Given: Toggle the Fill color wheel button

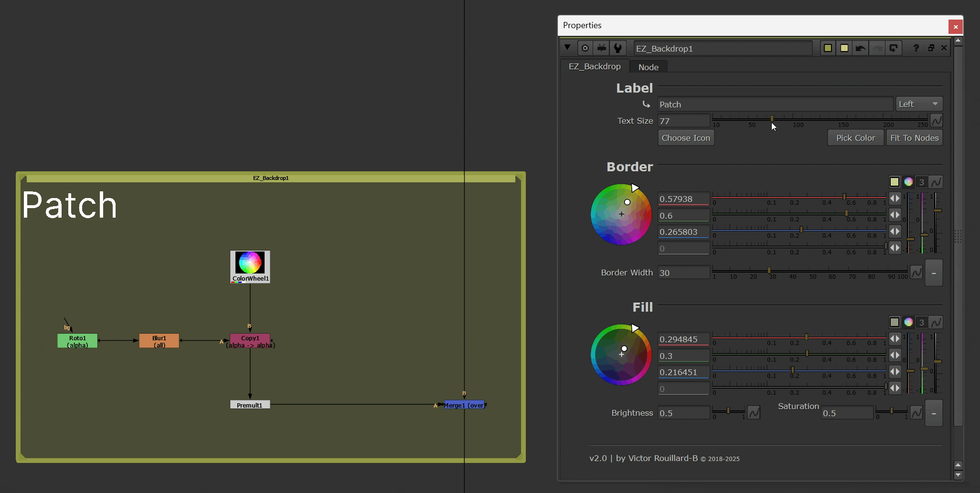Looking at the screenshot, I should coord(908,322).
